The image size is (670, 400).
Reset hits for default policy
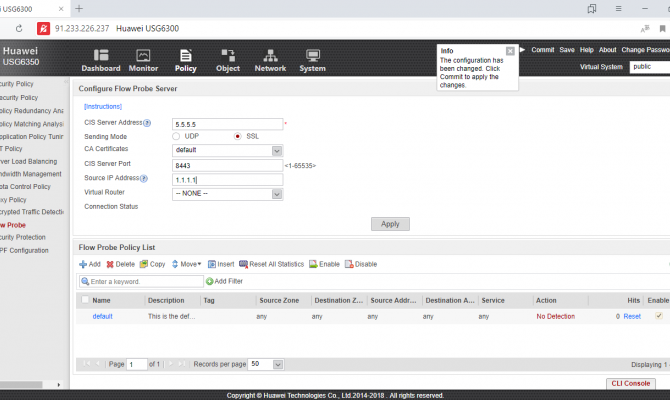(632, 316)
